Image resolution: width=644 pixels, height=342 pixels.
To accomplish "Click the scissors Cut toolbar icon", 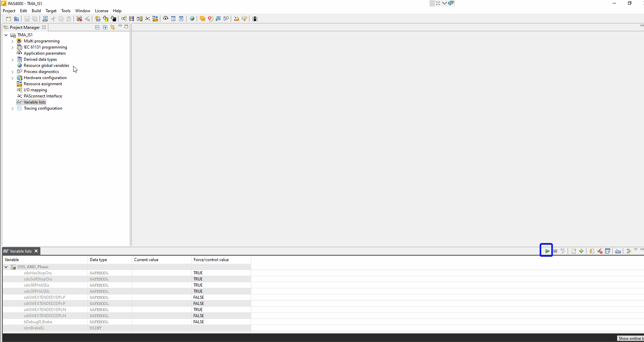I will click(x=53, y=19).
